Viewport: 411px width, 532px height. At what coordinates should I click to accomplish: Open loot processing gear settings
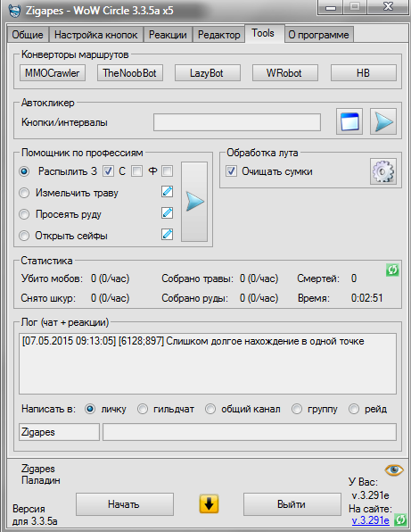tap(383, 171)
